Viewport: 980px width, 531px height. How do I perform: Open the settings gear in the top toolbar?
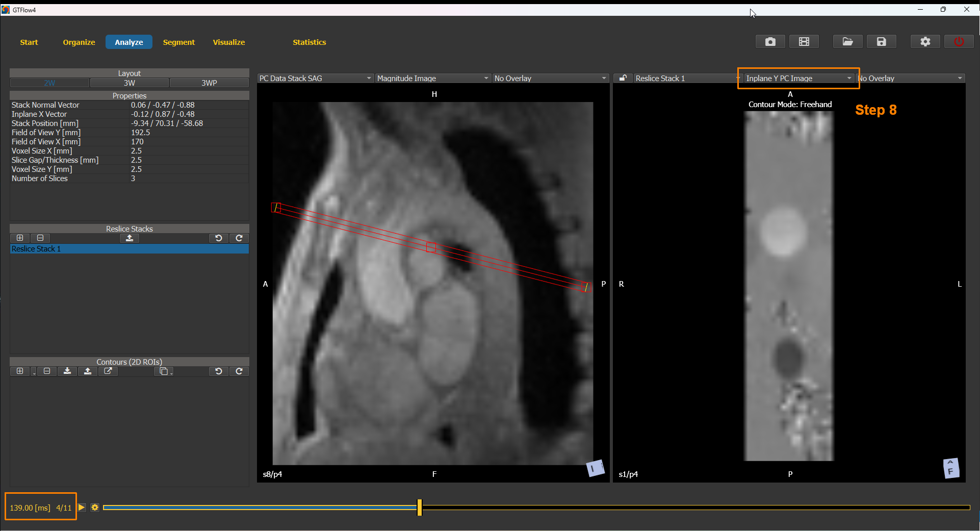click(925, 42)
